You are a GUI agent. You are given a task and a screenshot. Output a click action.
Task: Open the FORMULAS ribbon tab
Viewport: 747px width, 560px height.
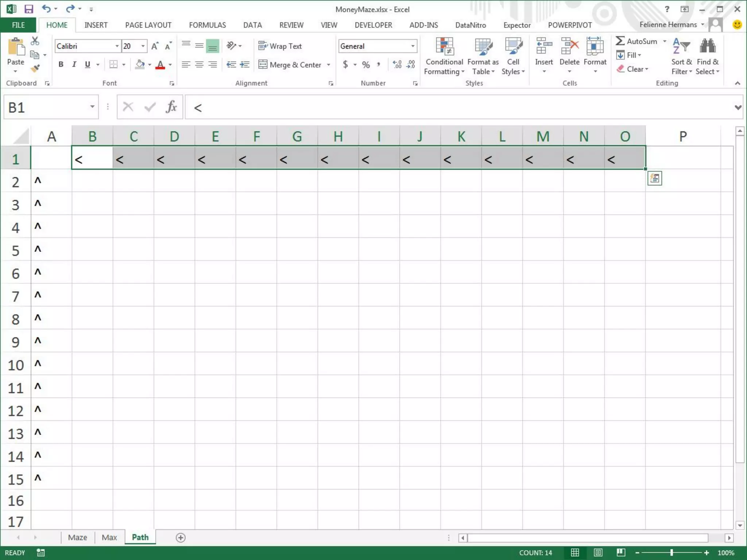coord(207,25)
